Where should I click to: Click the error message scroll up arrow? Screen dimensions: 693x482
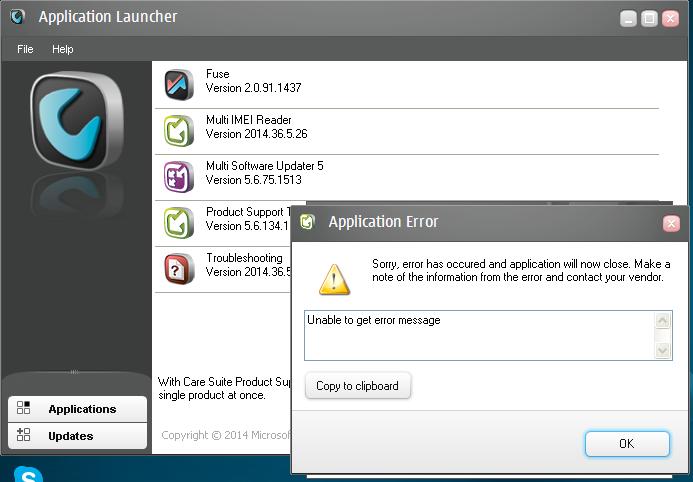coord(663,321)
